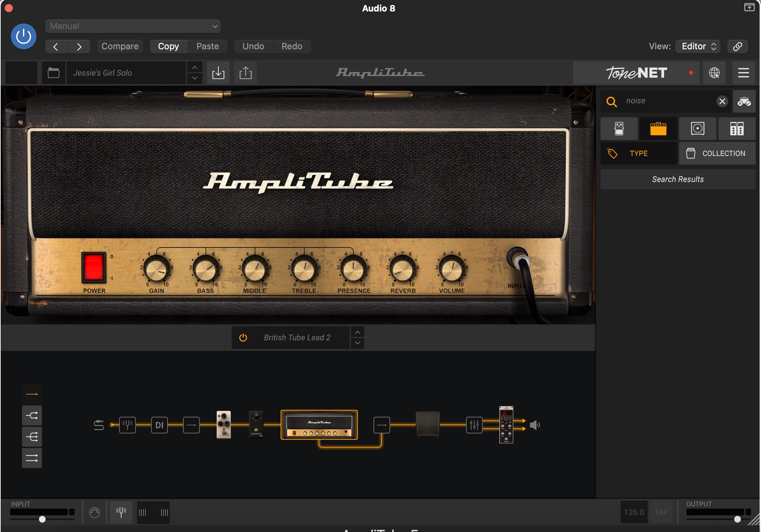
Task: Select the two-way split routing icon
Action: (32, 415)
